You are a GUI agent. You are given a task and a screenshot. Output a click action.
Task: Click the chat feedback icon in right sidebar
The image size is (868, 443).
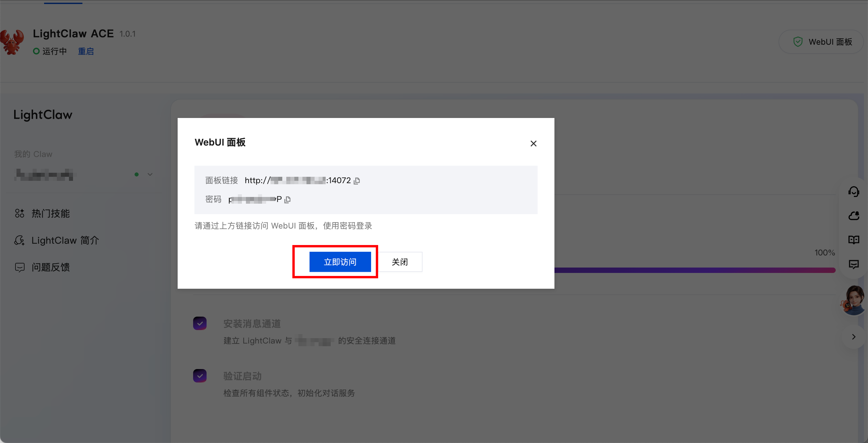point(855,265)
